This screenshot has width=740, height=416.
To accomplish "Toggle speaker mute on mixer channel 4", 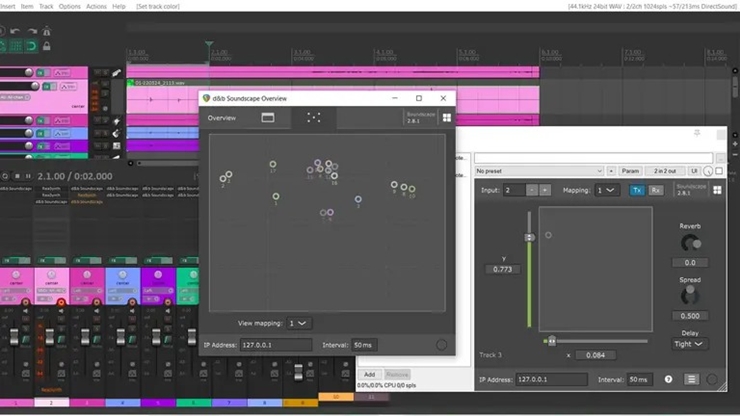I will pos(132,311).
